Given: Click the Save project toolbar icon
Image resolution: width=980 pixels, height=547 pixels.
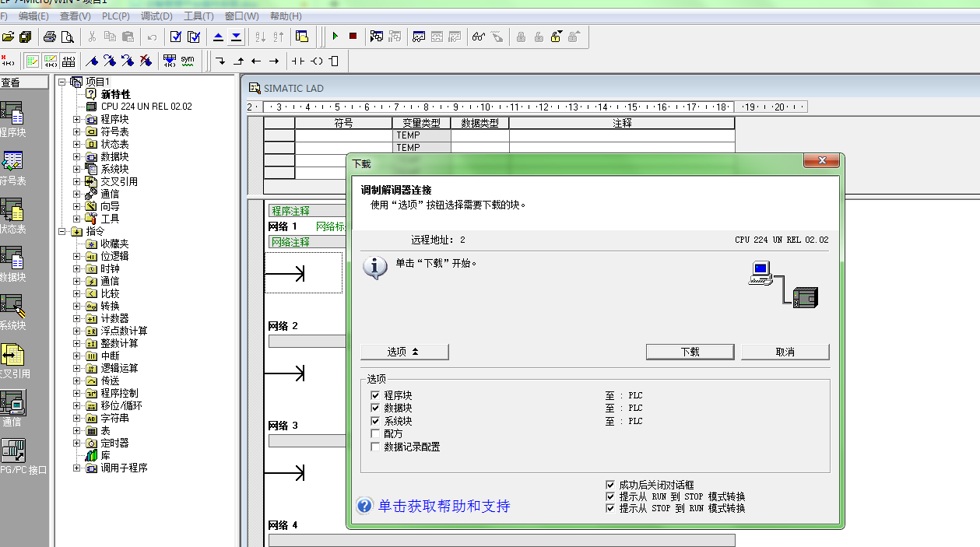Looking at the screenshot, I should [26, 37].
